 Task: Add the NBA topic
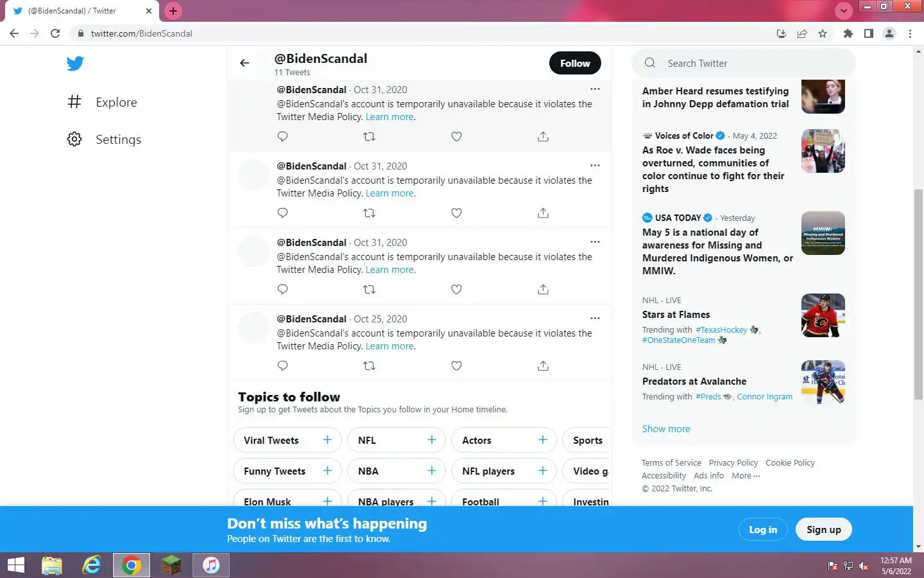click(432, 471)
